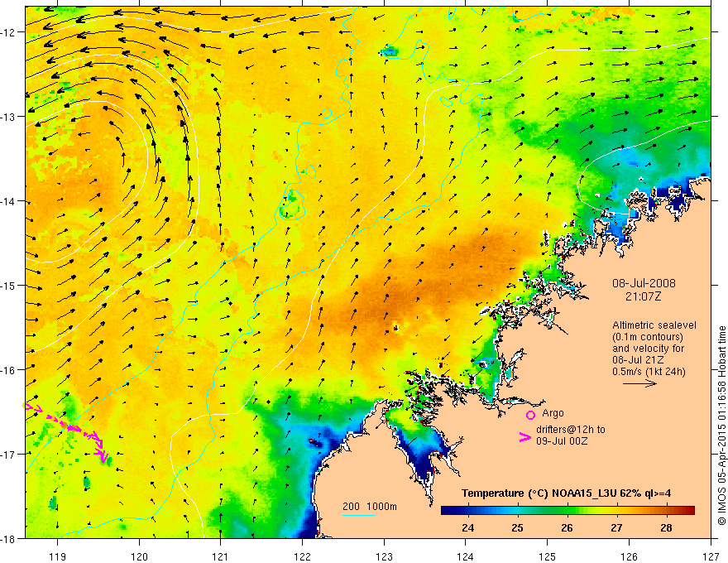This screenshot has height=563, width=728.
Task: Click longitude axis label 119
Action: (58, 556)
